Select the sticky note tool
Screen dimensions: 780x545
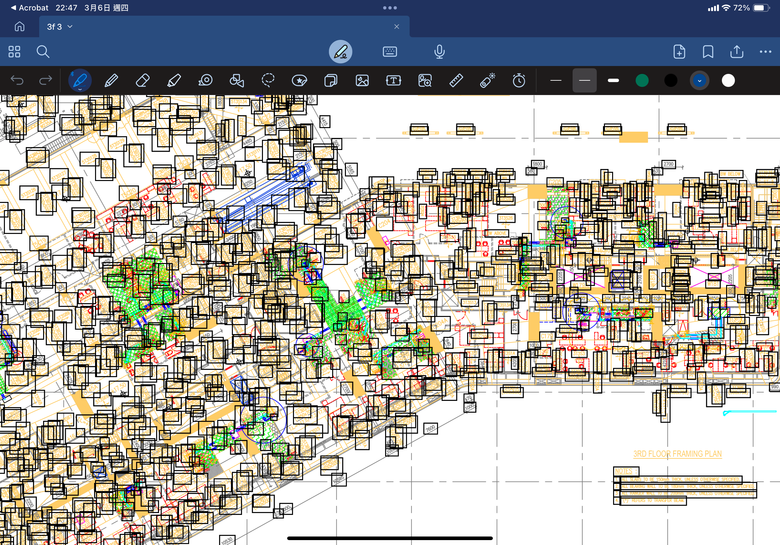click(x=331, y=80)
